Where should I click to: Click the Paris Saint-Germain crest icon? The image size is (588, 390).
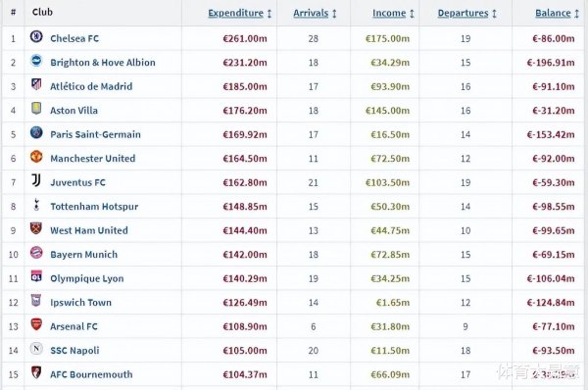click(36, 132)
